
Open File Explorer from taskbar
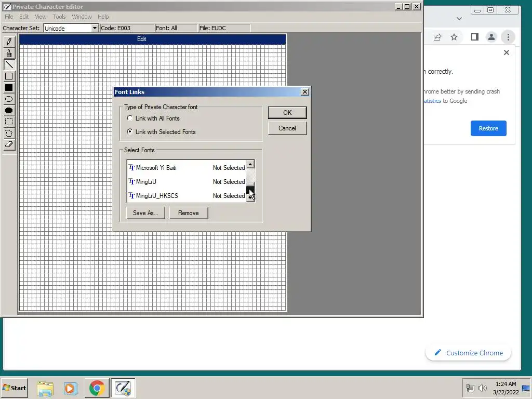[x=45, y=388]
